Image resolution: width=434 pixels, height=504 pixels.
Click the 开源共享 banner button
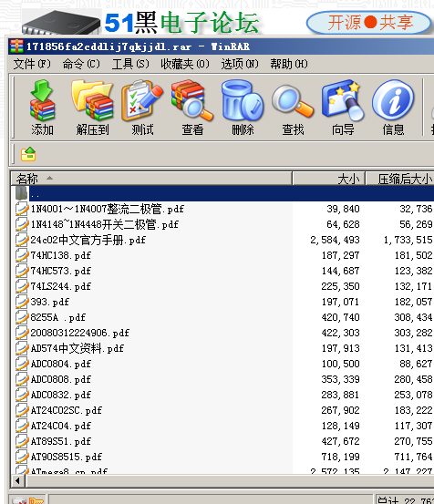(x=368, y=23)
